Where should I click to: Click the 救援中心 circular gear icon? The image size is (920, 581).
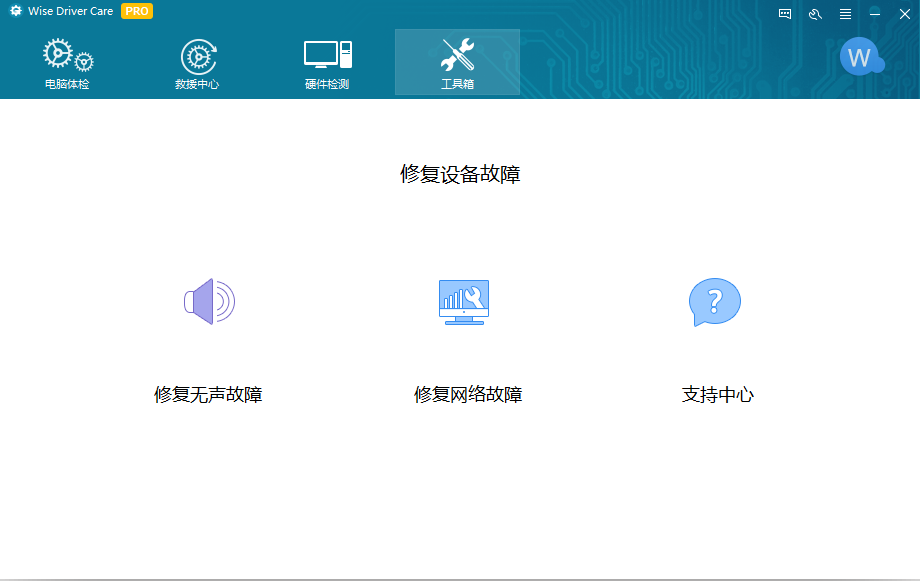[x=197, y=55]
